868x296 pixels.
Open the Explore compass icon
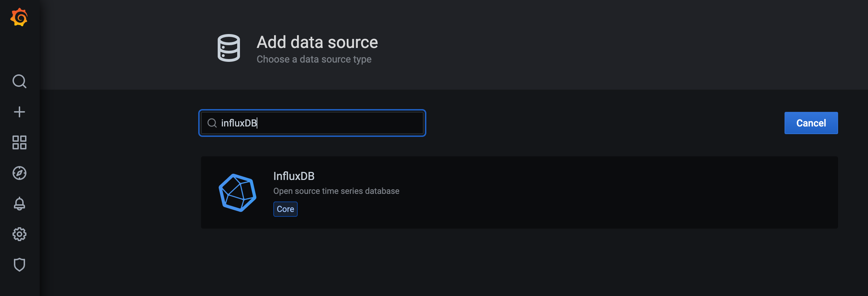(x=19, y=173)
